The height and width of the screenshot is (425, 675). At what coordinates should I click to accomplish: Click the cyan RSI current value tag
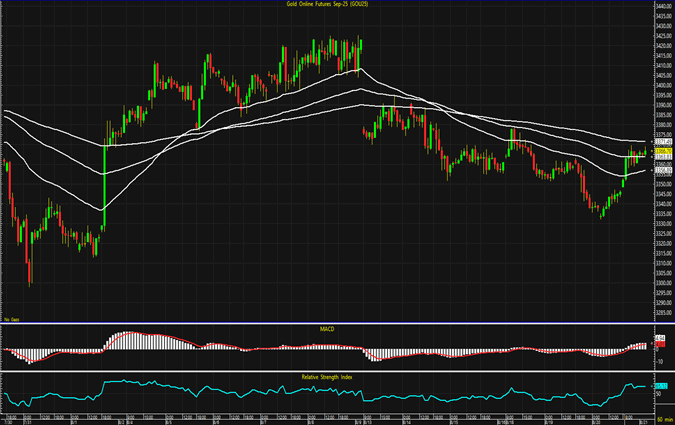662,386
